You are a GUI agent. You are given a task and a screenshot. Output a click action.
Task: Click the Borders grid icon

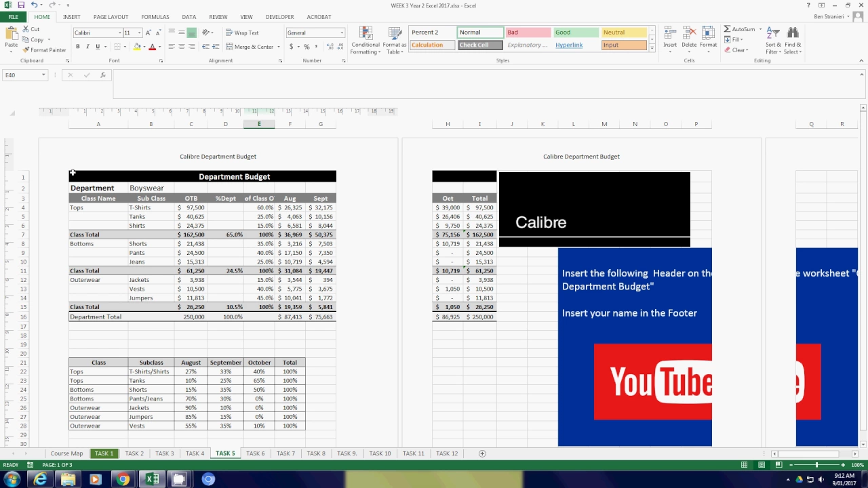pyautogui.click(x=117, y=47)
